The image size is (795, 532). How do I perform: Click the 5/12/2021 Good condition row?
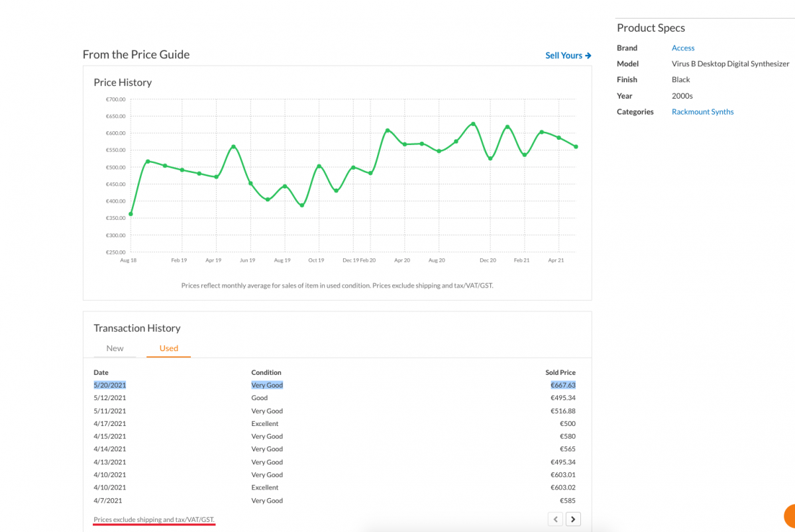tap(335, 398)
